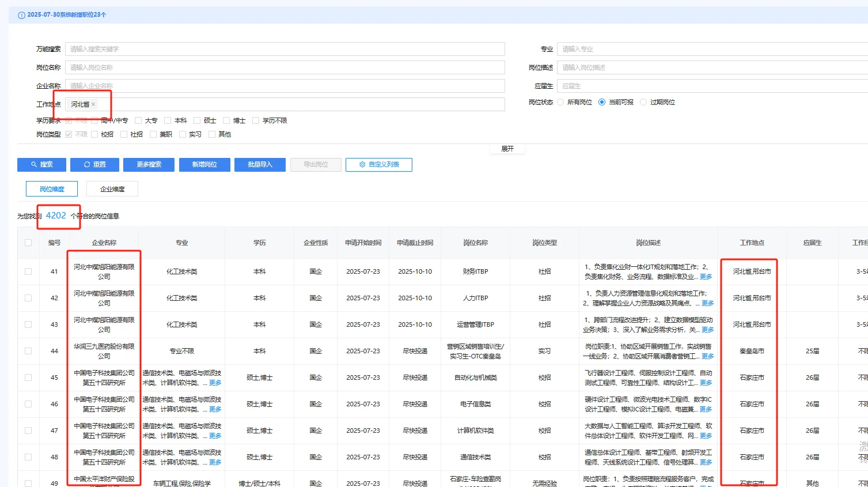
Task: Select the 过期岗位 radio option
Action: pyautogui.click(x=643, y=102)
